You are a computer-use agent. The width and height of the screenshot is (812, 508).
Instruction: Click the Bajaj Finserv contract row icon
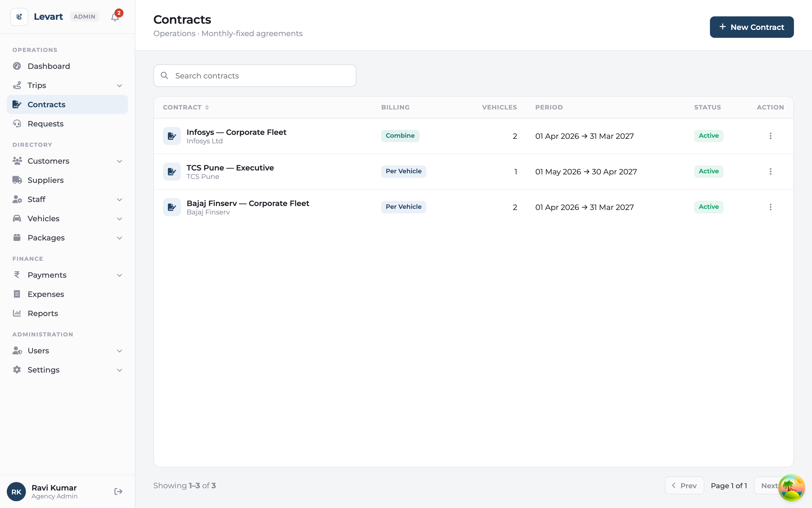(172, 207)
